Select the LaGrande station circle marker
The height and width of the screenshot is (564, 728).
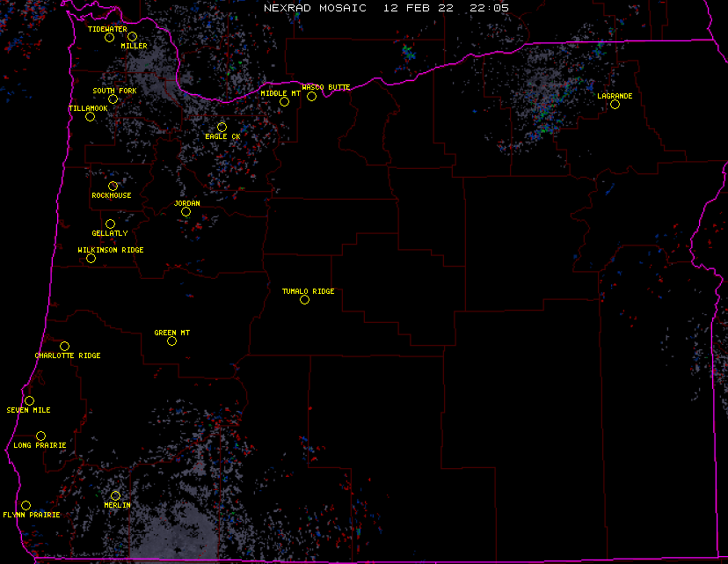615,104
